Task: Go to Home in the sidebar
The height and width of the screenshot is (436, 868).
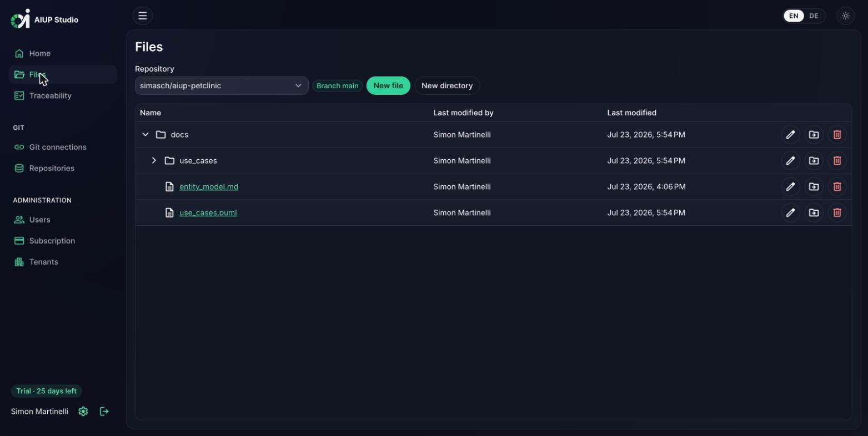Action: point(63,54)
